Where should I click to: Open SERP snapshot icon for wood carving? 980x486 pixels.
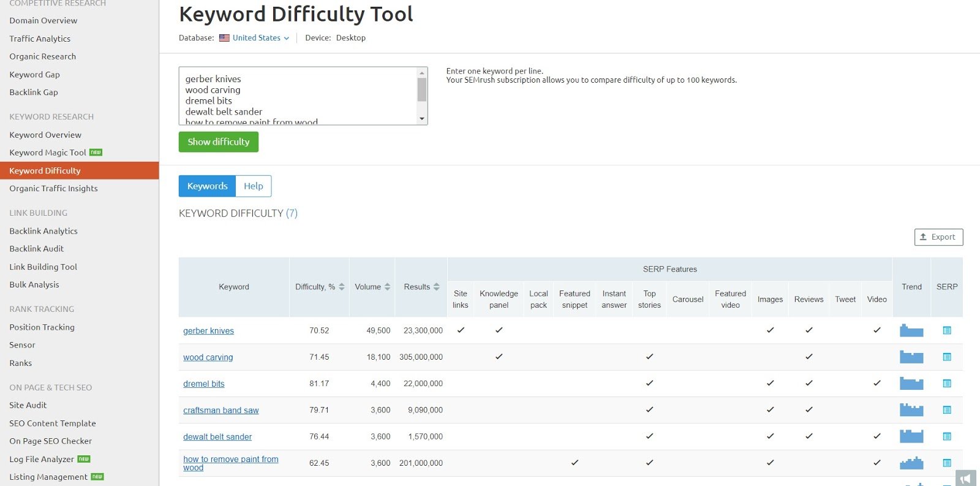pyautogui.click(x=947, y=357)
